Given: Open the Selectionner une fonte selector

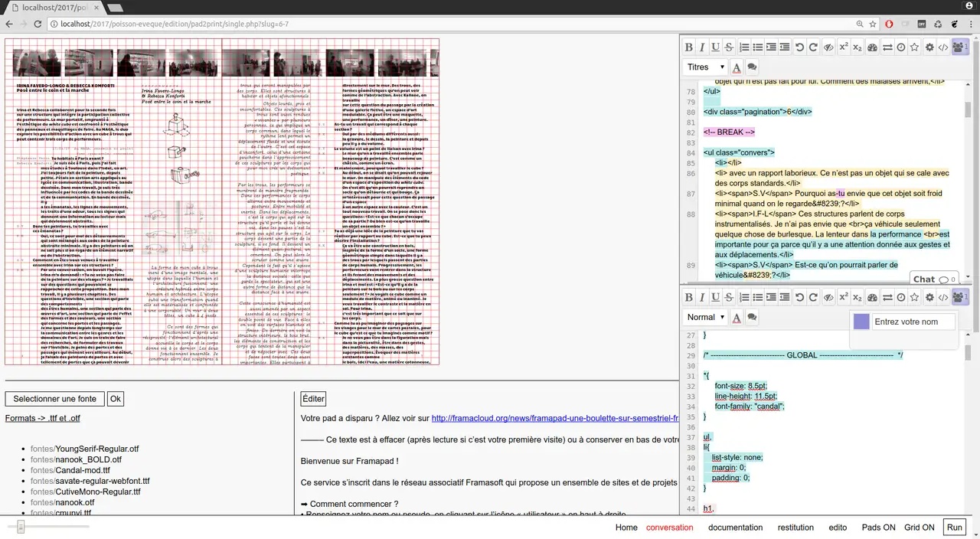Looking at the screenshot, I should pyautogui.click(x=54, y=399).
